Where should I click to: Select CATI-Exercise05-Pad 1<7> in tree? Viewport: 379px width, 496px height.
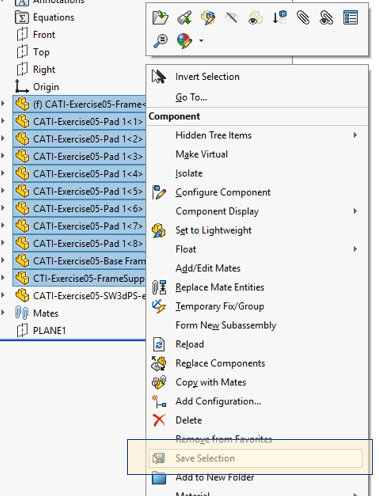pyautogui.click(x=79, y=226)
